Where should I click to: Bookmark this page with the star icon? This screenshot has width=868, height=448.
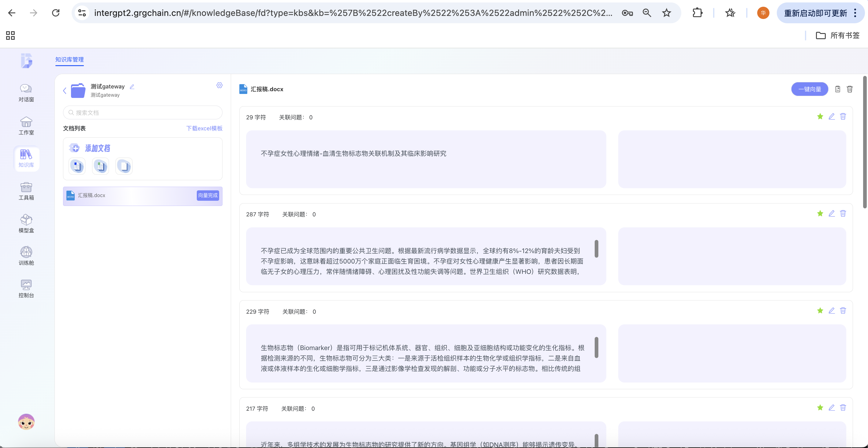(666, 13)
